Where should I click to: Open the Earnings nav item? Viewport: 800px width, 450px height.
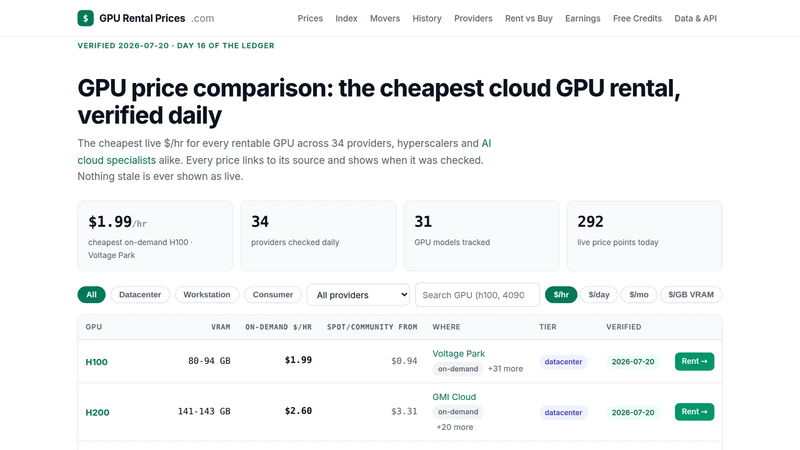pyautogui.click(x=583, y=18)
